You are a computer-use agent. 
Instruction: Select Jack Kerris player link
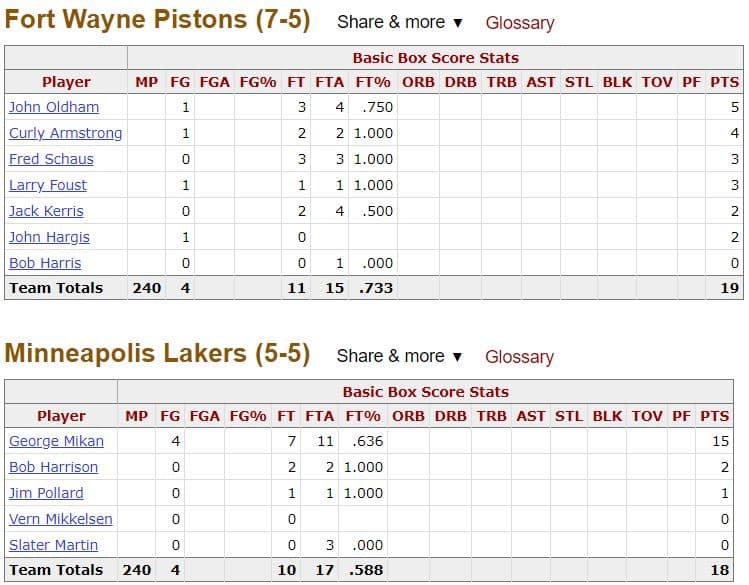(x=46, y=211)
